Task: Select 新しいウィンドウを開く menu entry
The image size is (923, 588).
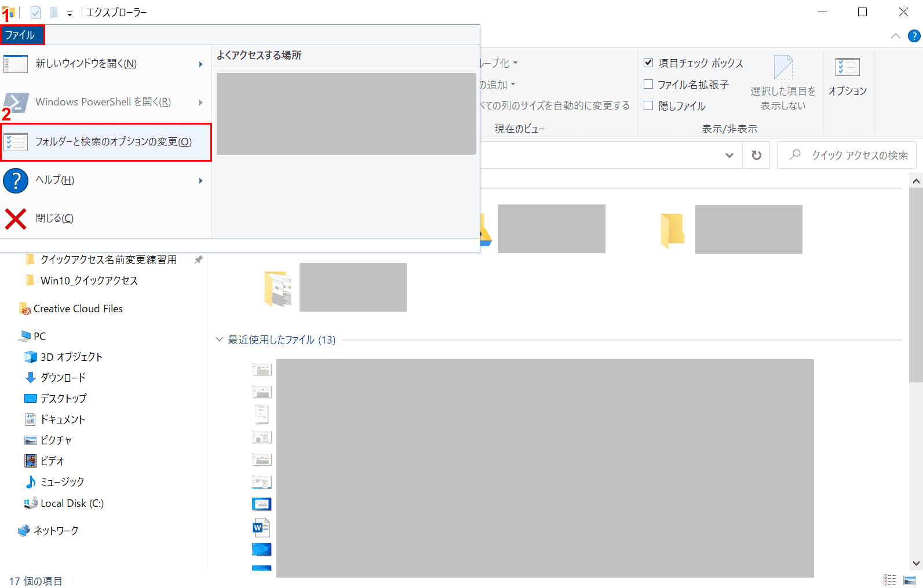Action: [105, 64]
